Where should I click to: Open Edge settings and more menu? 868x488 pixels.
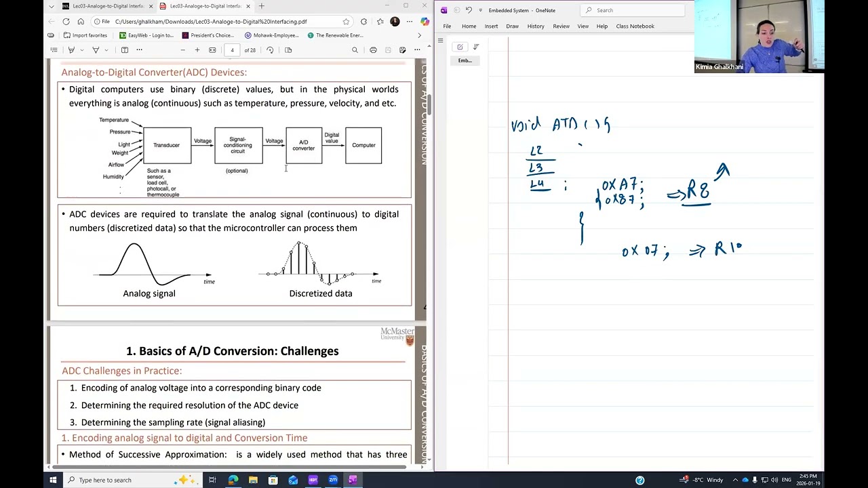(x=410, y=22)
